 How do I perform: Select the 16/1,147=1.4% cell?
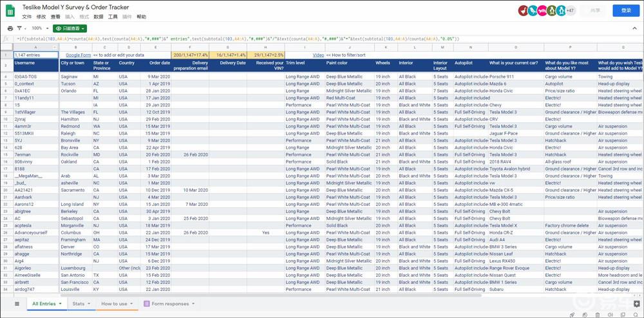click(x=228, y=55)
